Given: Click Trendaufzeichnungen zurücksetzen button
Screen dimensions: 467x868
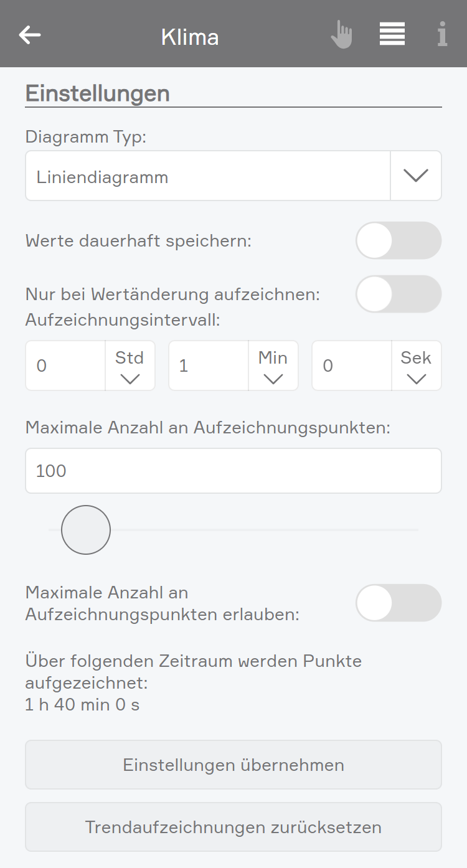Looking at the screenshot, I should click(x=233, y=827).
